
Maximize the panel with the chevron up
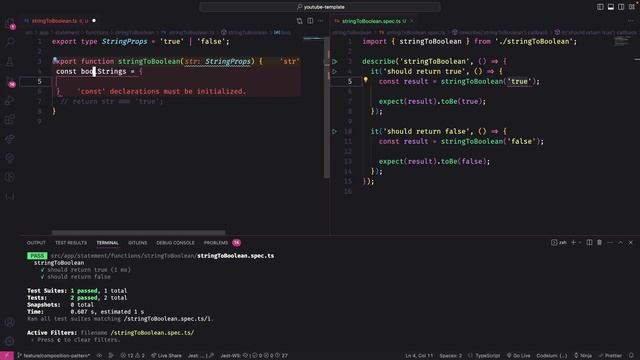[620, 242]
